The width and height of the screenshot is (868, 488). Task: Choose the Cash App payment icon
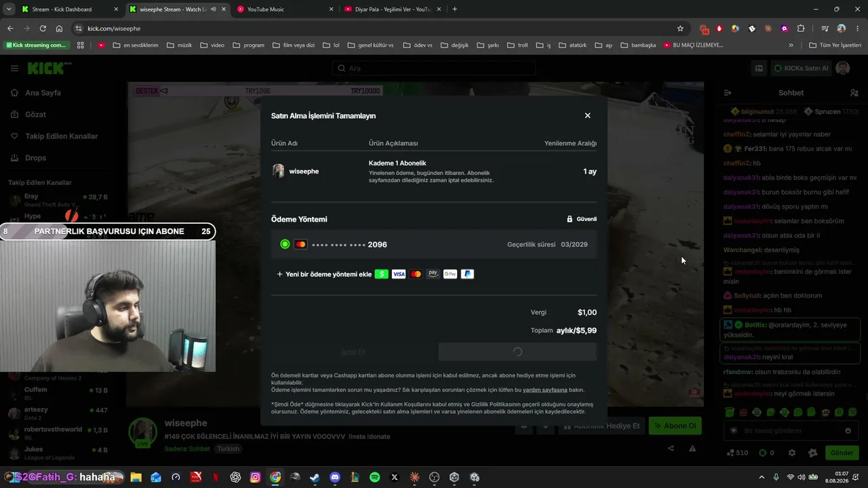tap(381, 274)
